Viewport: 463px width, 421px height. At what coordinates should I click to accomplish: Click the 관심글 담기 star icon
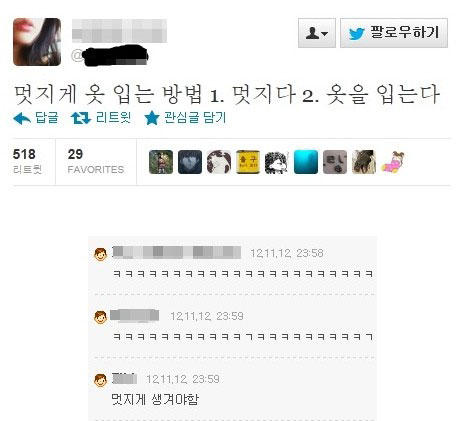(152, 118)
